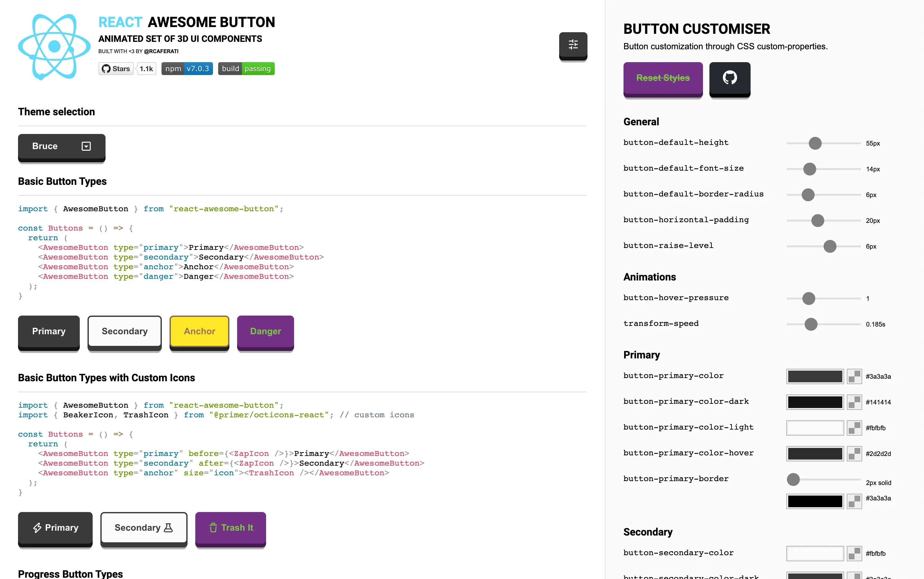Click the React atom logo

click(x=54, y=46)
